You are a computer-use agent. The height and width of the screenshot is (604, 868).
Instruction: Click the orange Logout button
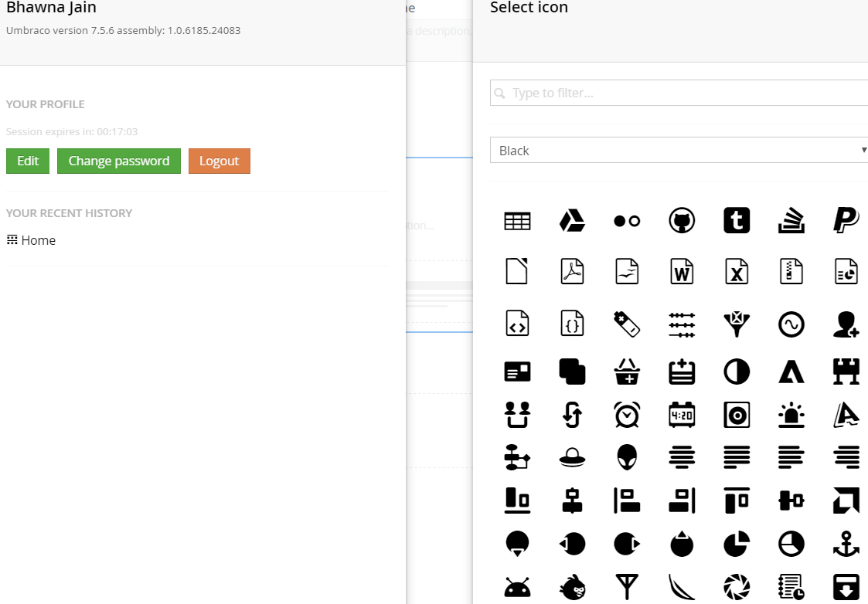[219, 161]
